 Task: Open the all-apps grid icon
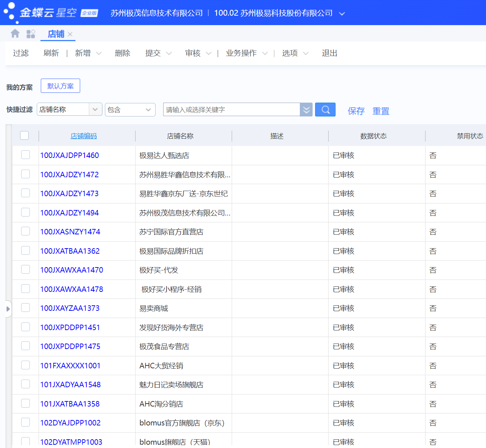[x=31, y=34]
